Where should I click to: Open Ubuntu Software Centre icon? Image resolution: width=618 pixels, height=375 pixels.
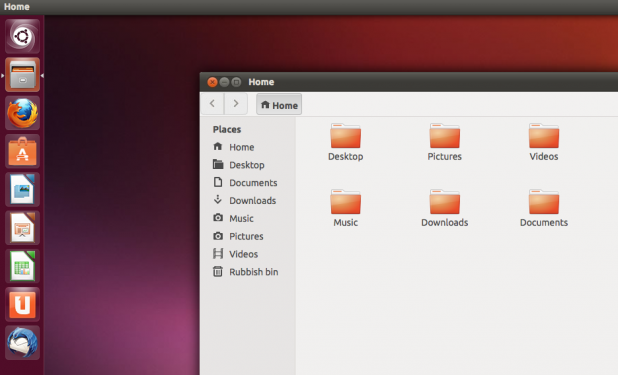(x=22, y=151)
